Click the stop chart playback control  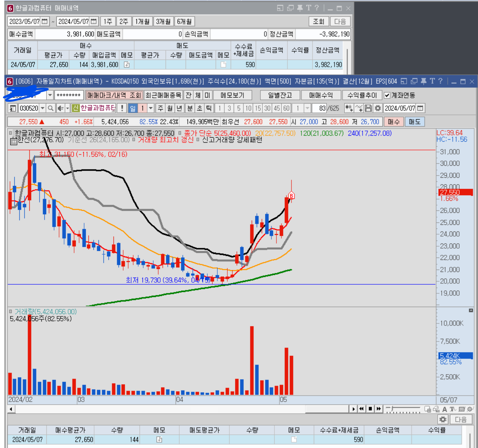click(370, 409)
